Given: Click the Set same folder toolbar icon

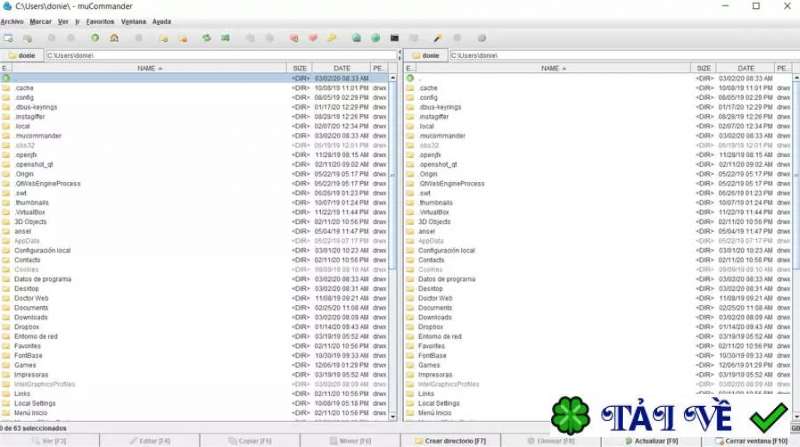Looking at the screenshot, I should [225, 38].
